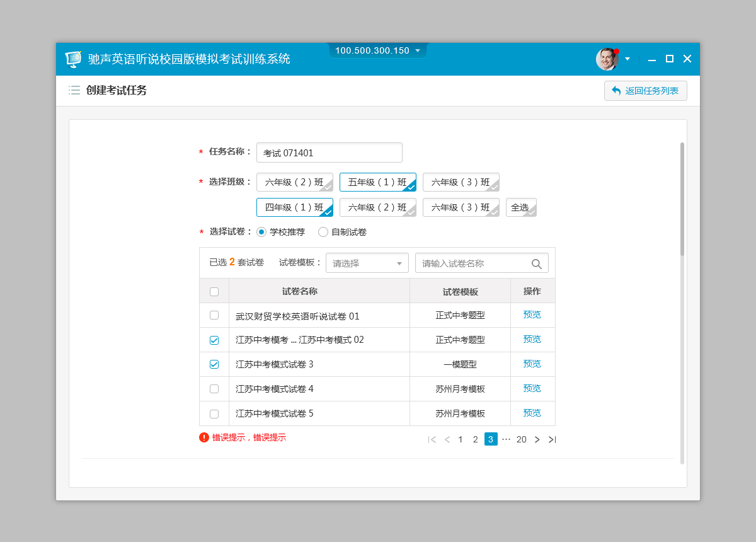The width and height of the screenshot is (756, 542).
Task: Click the 返回任务列表 button
Action: coord(645,91)
